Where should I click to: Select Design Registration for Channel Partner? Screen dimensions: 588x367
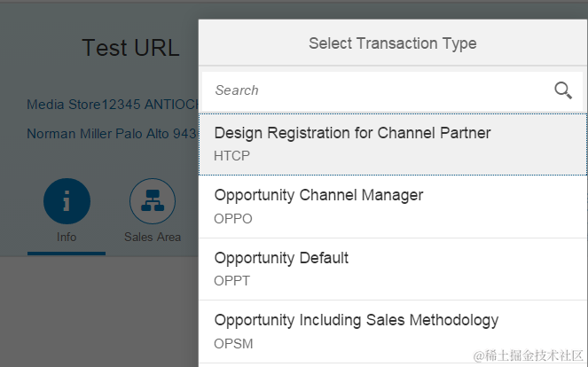click(352, 133)
